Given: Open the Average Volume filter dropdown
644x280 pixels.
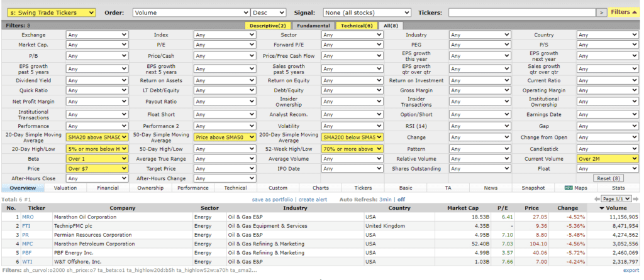Looking at the screenshot, I should (x=352, y=159).
